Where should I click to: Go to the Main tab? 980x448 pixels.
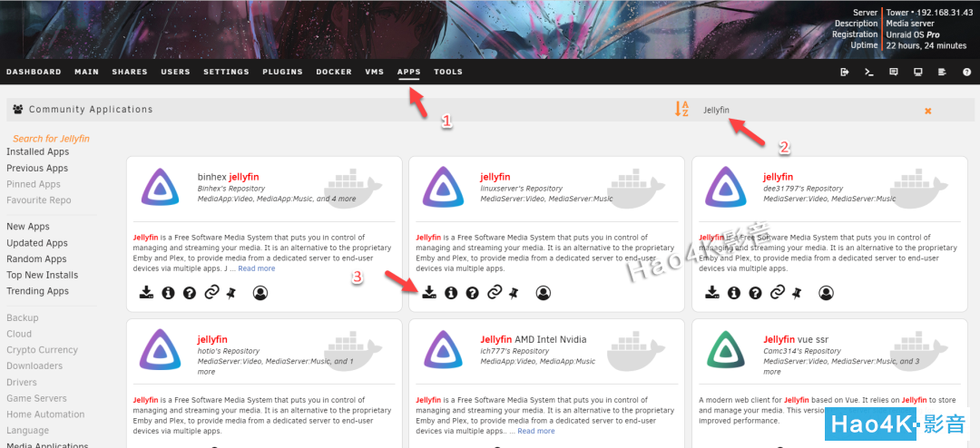point(87,72)
